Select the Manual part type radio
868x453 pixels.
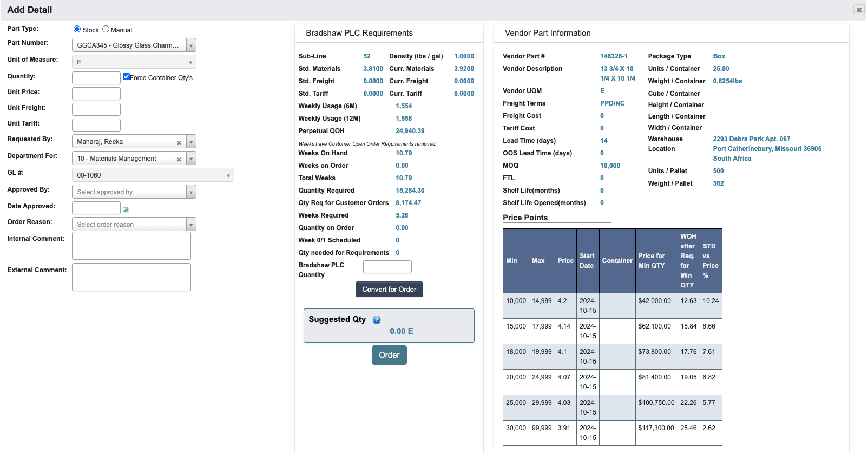[106, 29]
